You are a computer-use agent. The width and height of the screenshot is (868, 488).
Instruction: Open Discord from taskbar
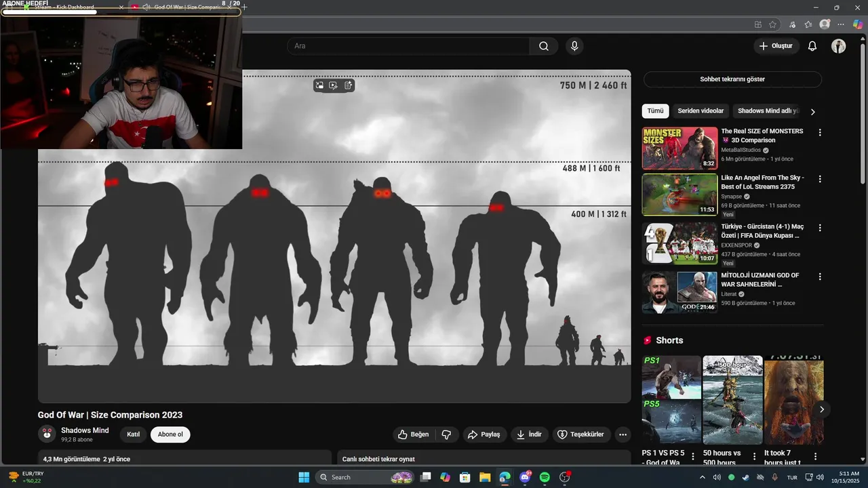pos(525,477)
